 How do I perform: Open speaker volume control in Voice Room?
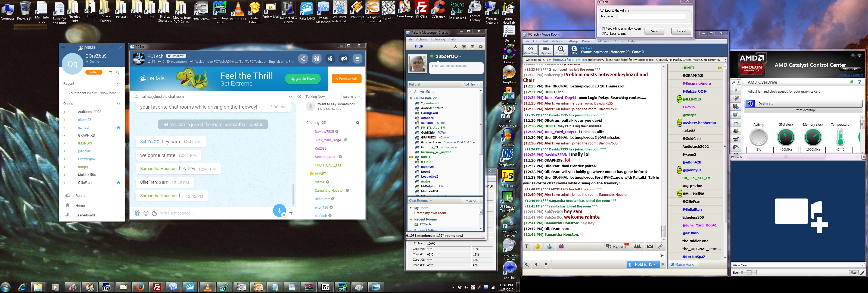pyautogui.click(x=536, y=265)
